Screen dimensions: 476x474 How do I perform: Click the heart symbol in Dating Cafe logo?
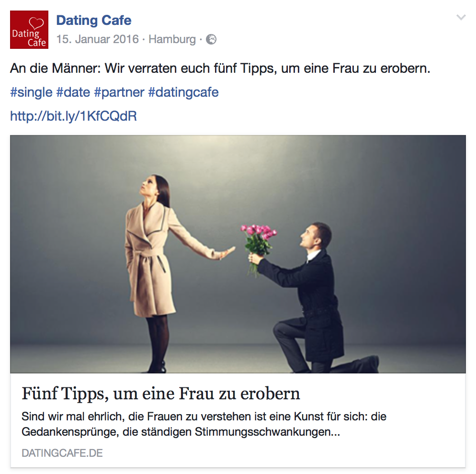[x=36, y=23]
